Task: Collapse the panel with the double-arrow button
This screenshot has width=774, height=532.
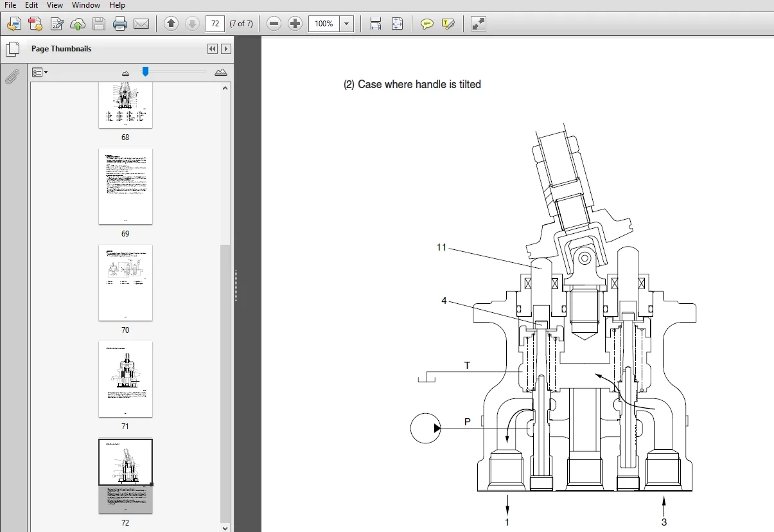Action: pos(213,49)
